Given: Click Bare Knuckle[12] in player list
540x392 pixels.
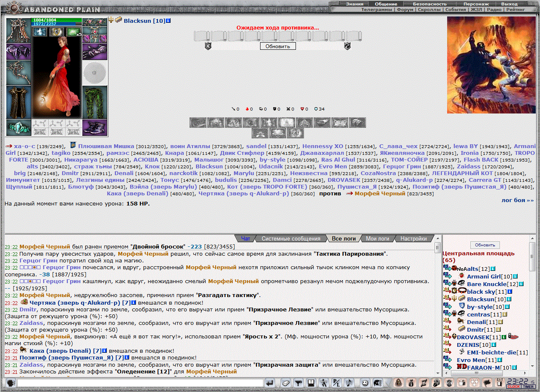Looking at the screenshot, I should [493, 284].
